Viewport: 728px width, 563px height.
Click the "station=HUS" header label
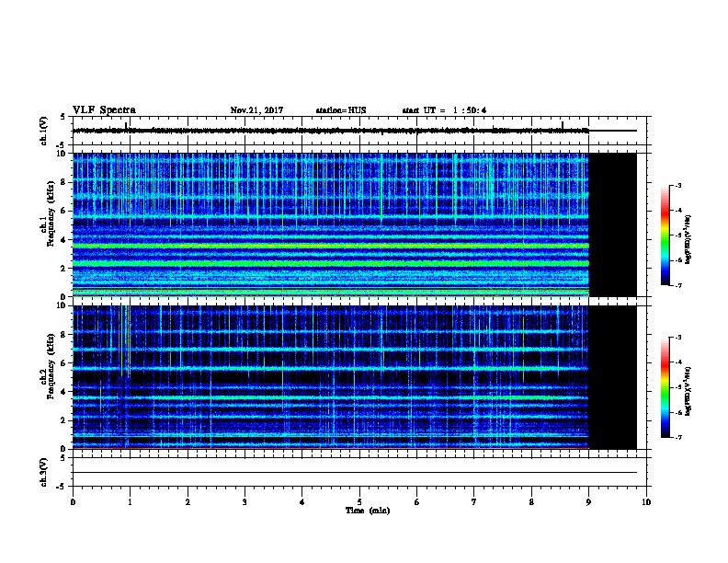pyautogui.click(x=341, y=110)
